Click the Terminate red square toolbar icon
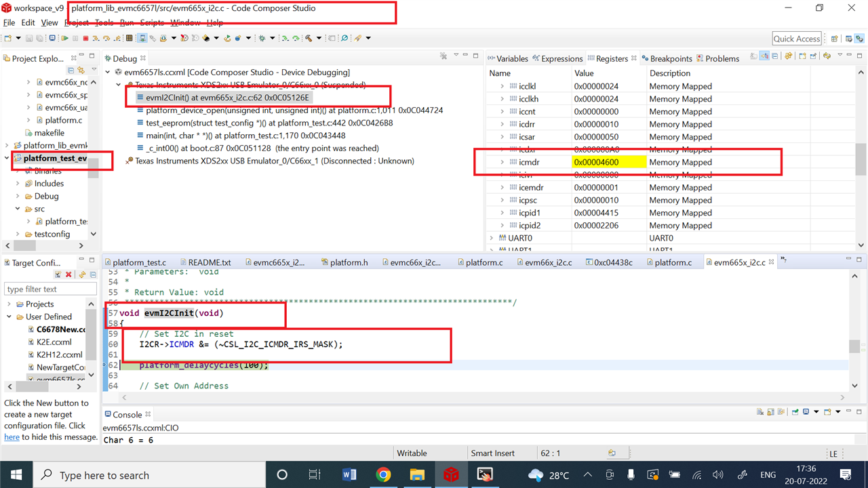 tap(85, 38)
